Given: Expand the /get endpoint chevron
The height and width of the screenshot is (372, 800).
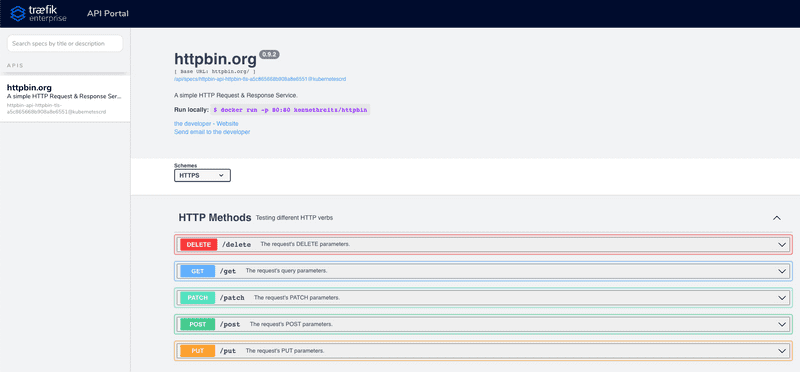Looking at the screenshot, I should pyautogui.click(x=782, y=271).
